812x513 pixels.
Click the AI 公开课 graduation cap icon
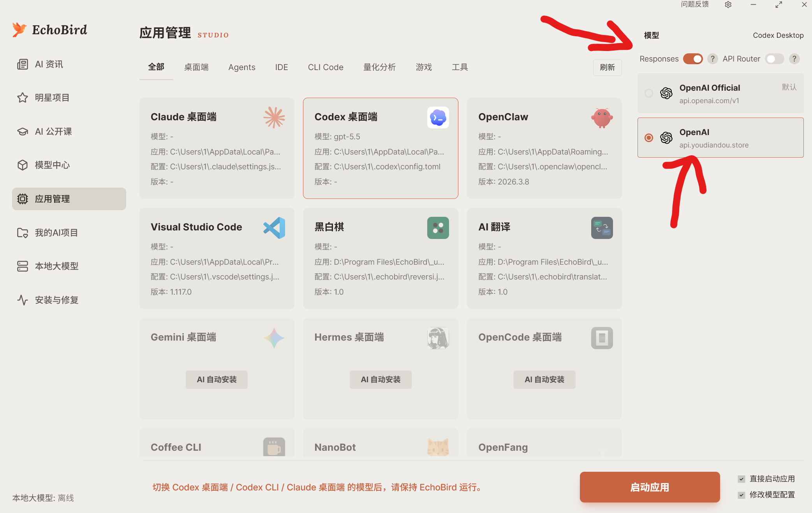pyautogui.click(x=23, y=132)
